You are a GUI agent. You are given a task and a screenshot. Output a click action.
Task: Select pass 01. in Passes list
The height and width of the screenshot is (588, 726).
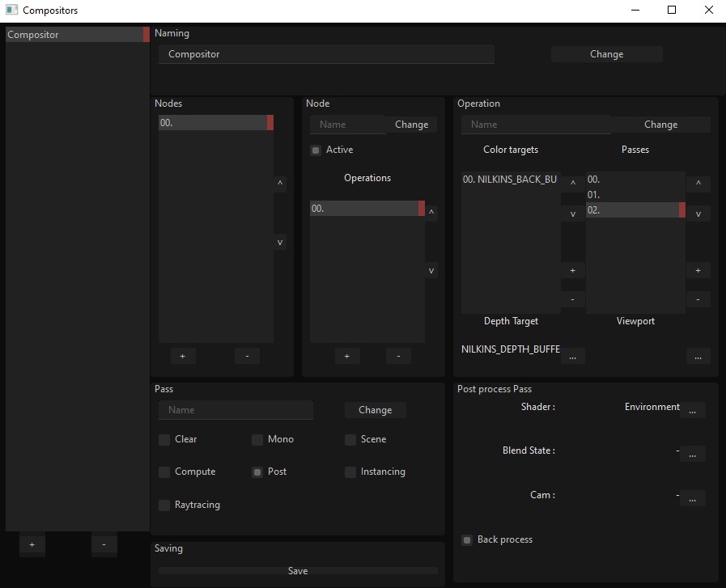(635, 195)
